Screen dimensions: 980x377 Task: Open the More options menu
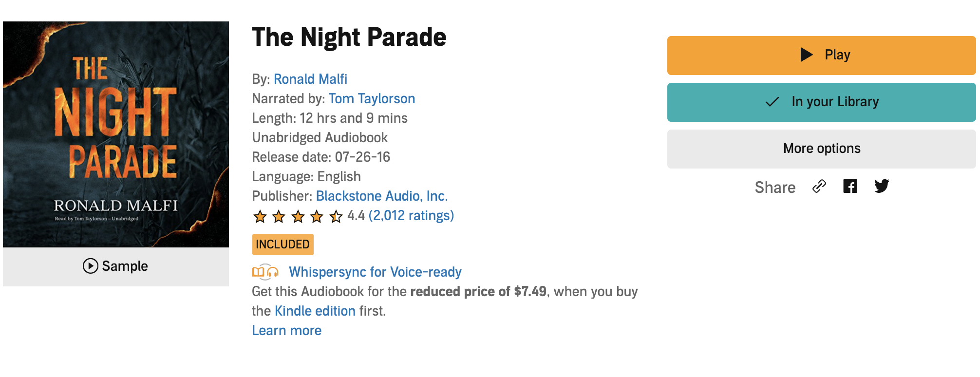821,149
